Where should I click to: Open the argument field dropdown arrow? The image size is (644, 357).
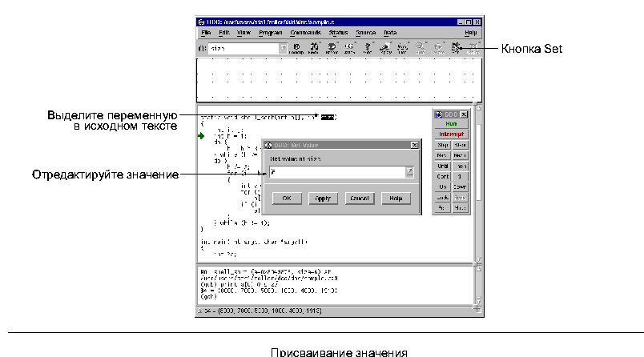(x=283, y=49)
